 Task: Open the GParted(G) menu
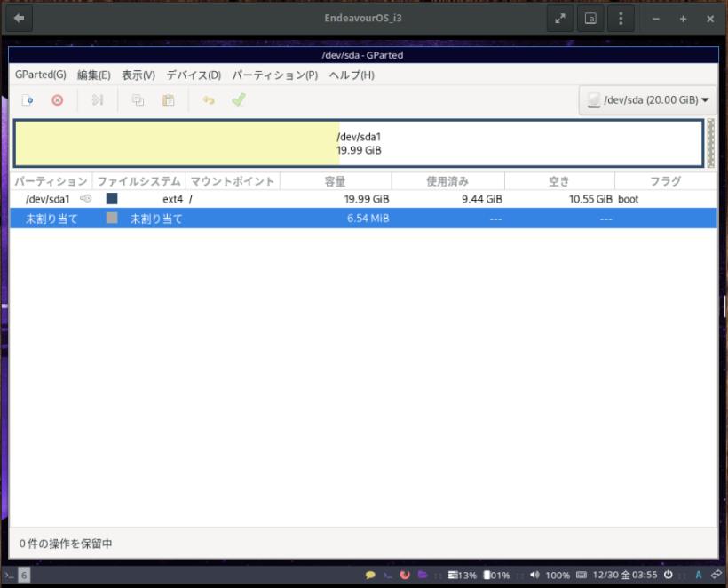pyautogui.click(x=40, y=75)
